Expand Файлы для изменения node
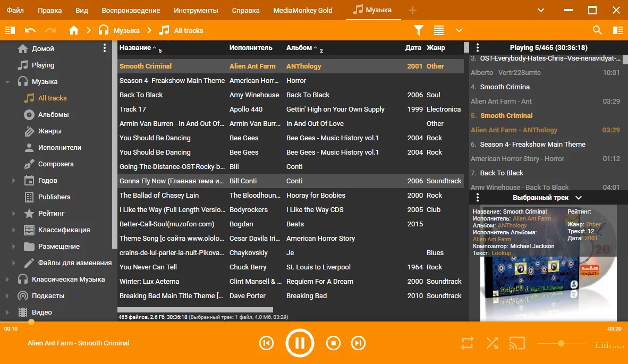 [x=14, y=263]
